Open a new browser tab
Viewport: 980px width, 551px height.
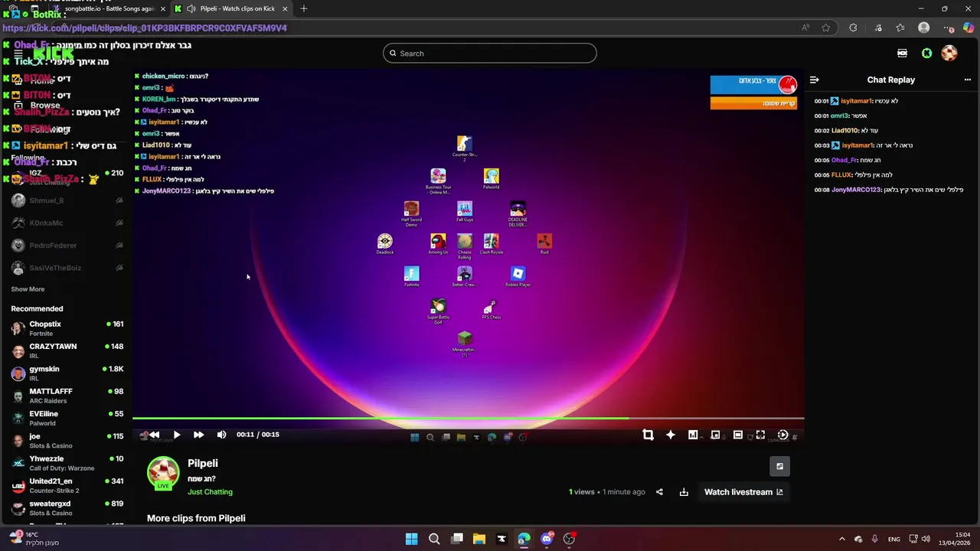[304, 8]
